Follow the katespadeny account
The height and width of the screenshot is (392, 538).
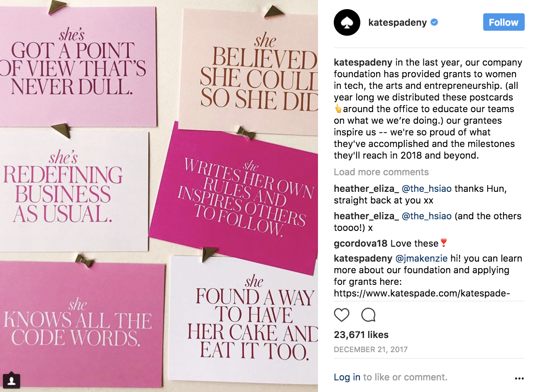tap(504, 22)
